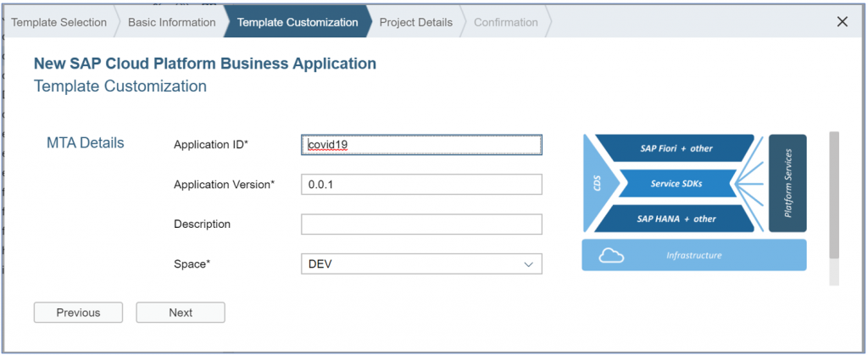The width and height of the screenshot is (868, 355).
Task: Click the 'SAP HANA + other' diagram block
Action: tap(676, 219)
